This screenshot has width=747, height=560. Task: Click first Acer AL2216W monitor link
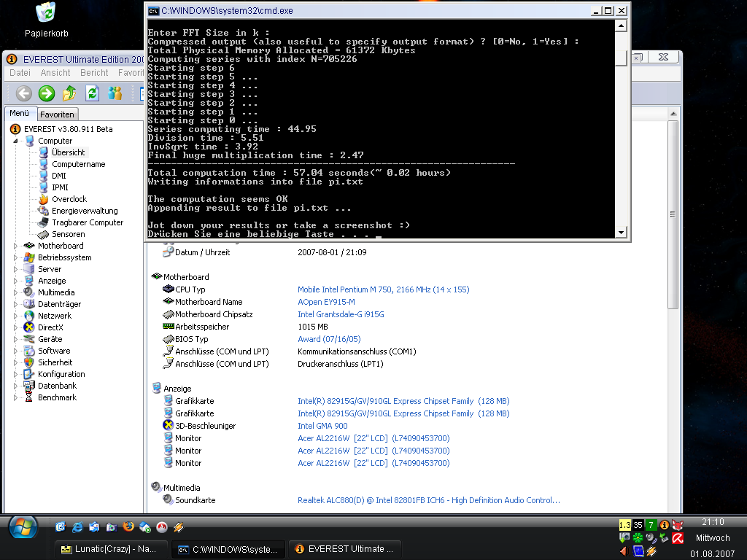[x=373, y=438]
